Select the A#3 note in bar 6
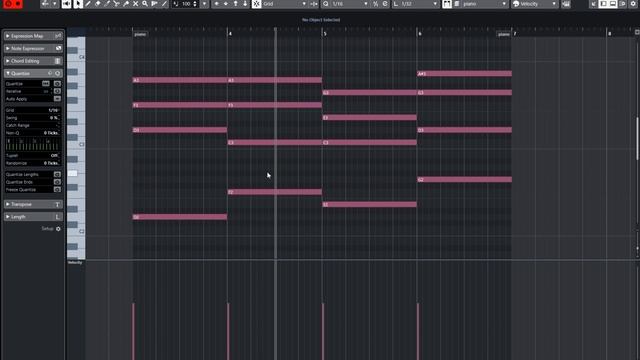This screenshot has height=360, width=640. click(464, 74)
